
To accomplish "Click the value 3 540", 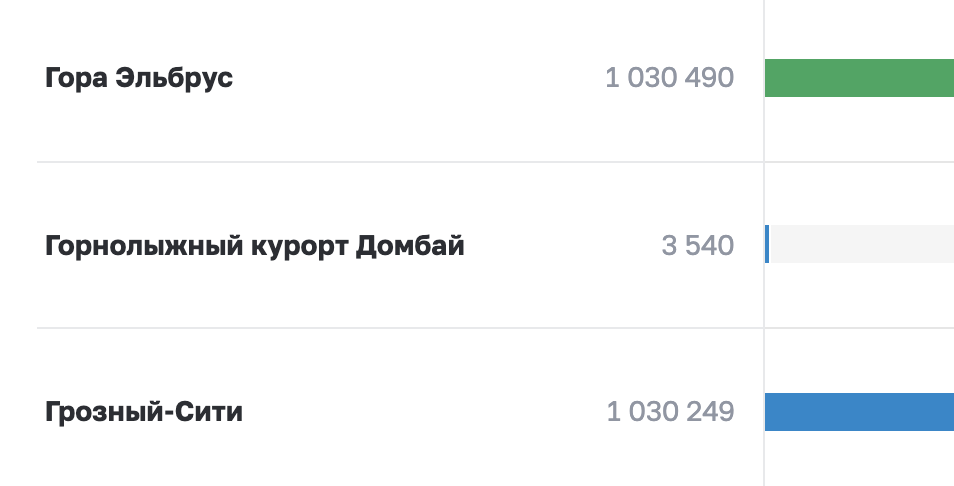I will point(697,245).
